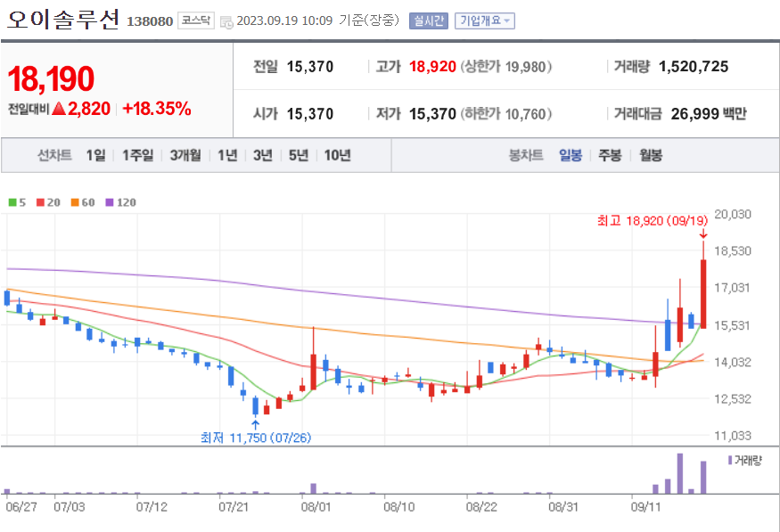Click the 09/11 date axis label
The height and width of the screenshot is (532, 780).
(x=645, y=507)
